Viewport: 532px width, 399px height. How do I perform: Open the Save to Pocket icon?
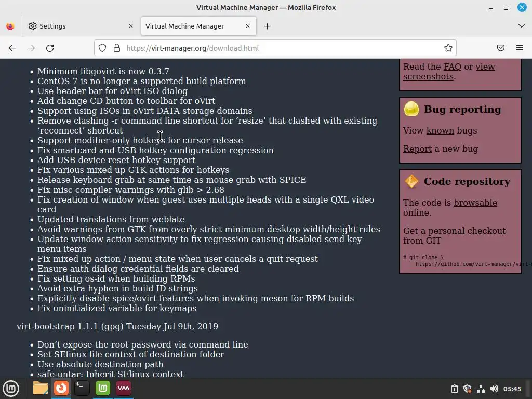[x=501, y=48]
